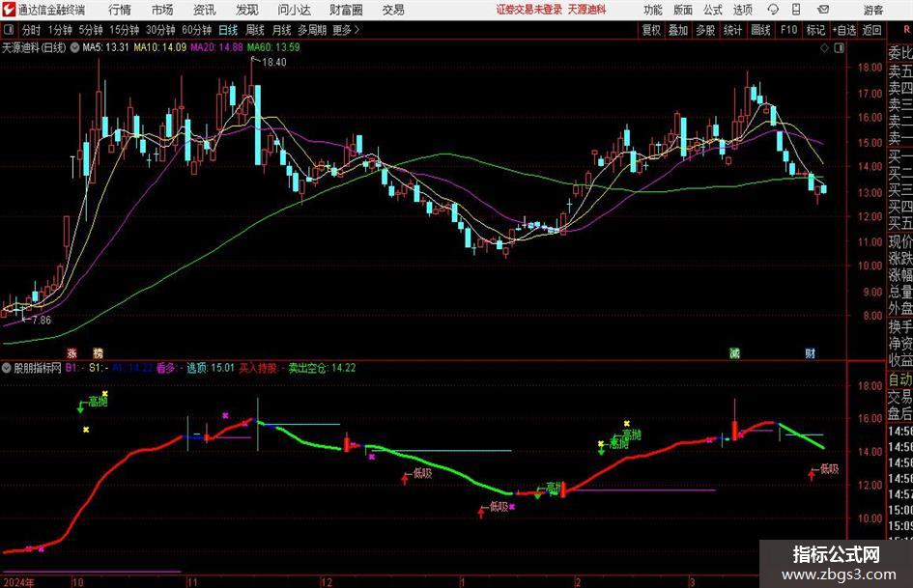The height and width of the screenshot is (588, 913).
Task: Expand 更多 periods chevron
Action: pos(357,30)
